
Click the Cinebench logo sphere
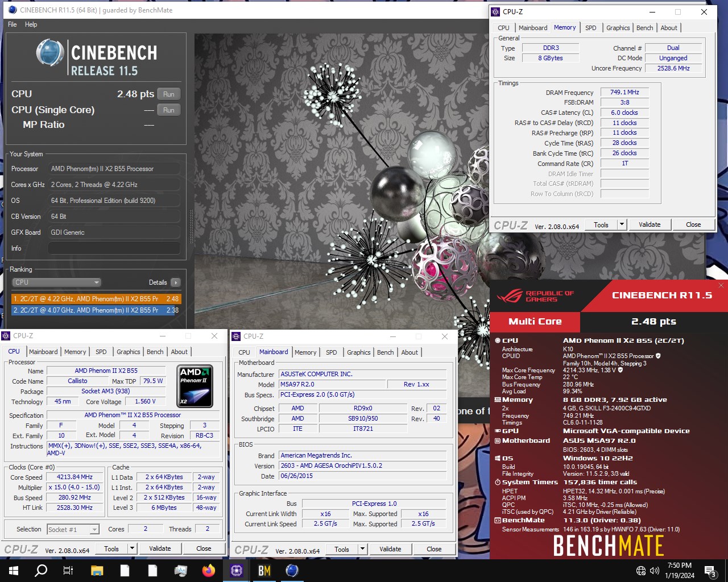tap(50, 53)
